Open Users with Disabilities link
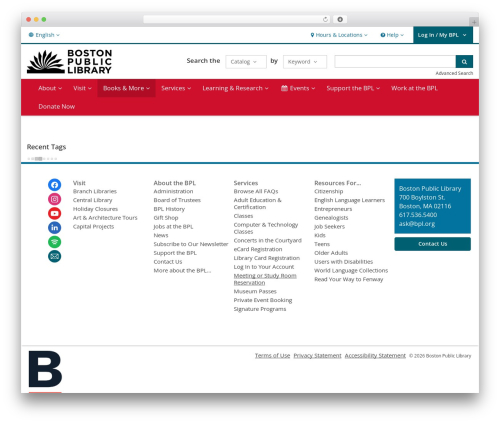The width and height of the screenshot is (500, 423). point(343,262)
